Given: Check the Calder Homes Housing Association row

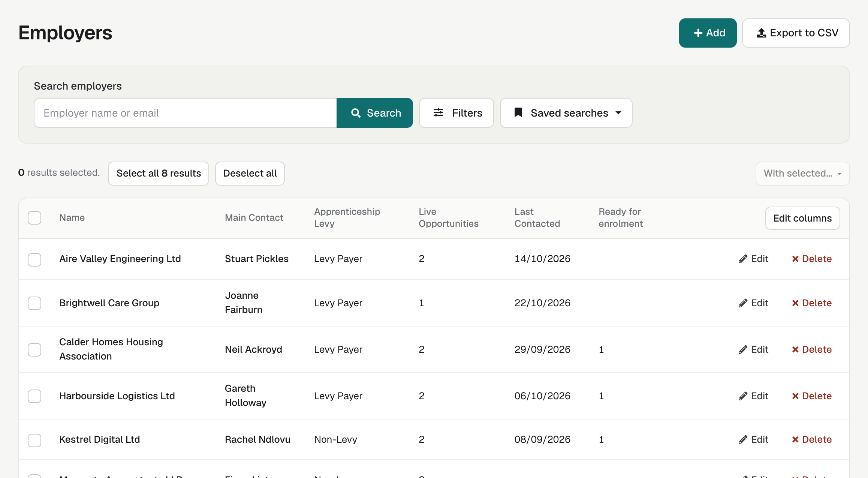Looking at the screenshot, I should [x=34, y=349].
